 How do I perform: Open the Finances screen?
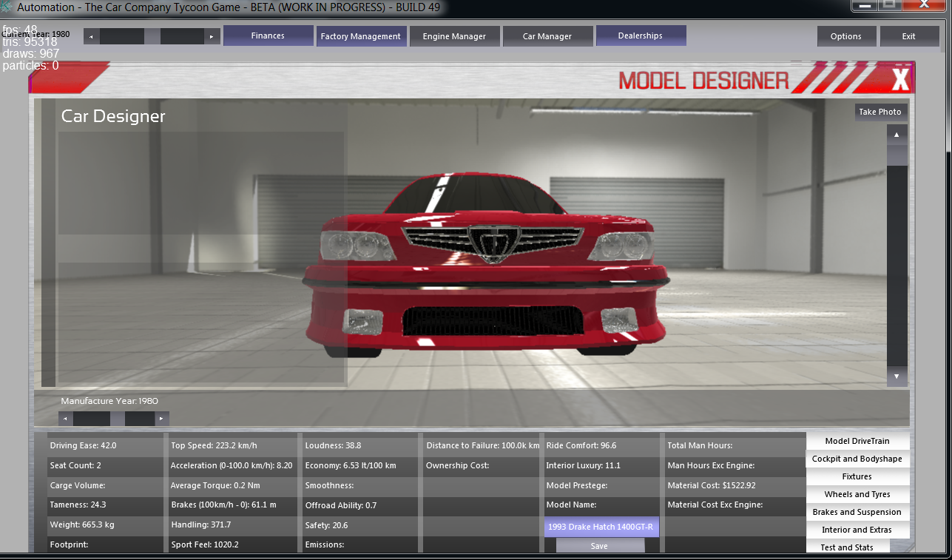coord(268,36)
